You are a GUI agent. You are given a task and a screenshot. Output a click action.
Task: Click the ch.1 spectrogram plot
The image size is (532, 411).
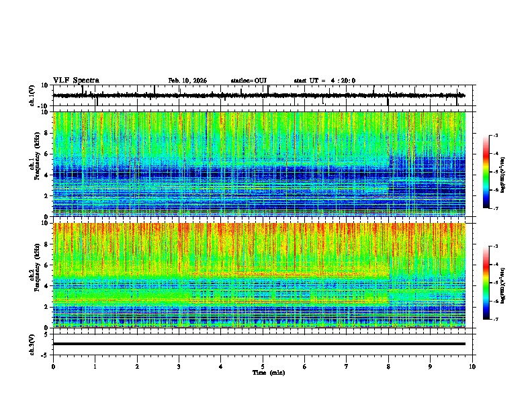259,164
